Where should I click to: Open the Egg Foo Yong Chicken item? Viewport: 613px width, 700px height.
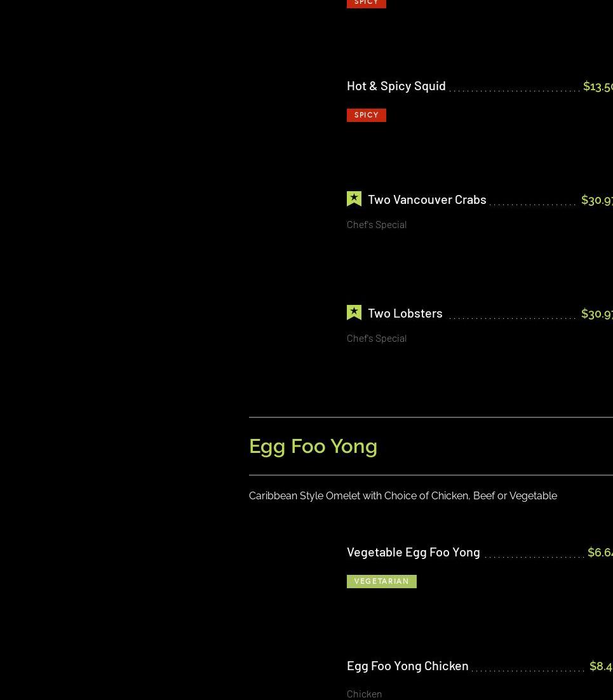[407, 666]
